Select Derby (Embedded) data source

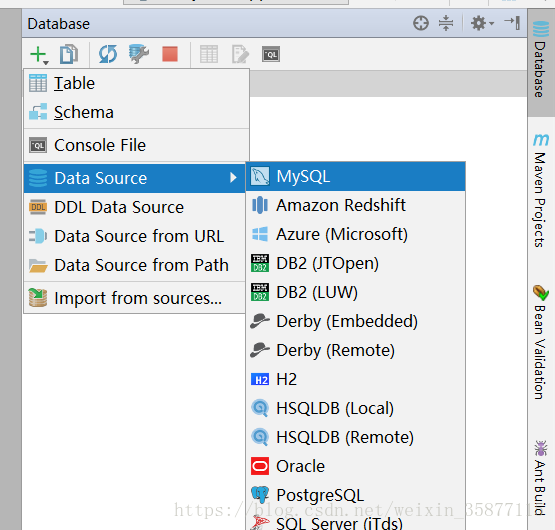click(x=355, y=321)
